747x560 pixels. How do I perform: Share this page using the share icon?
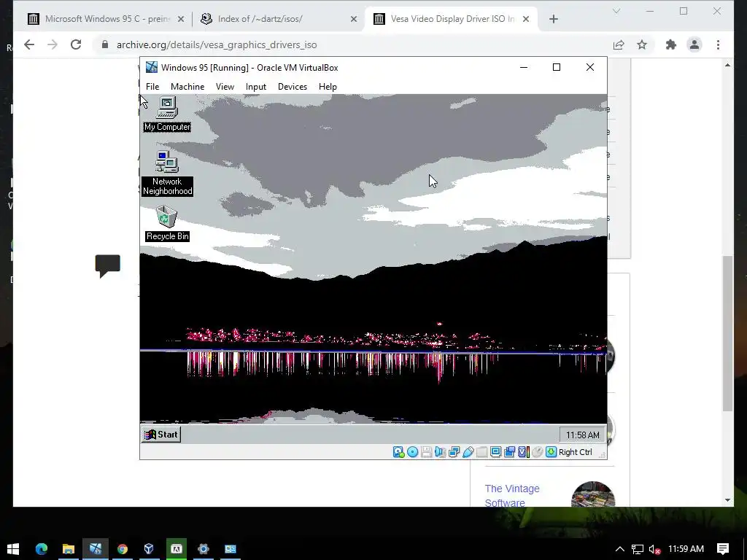tap(619, 44)
